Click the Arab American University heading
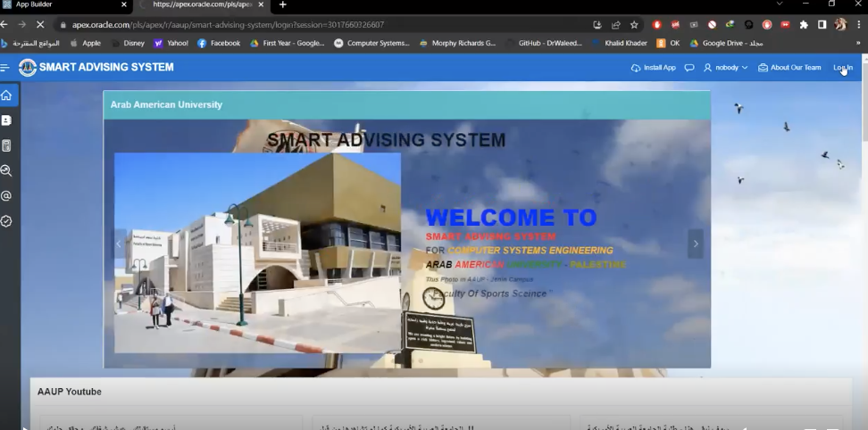The width and height of the screenshot is (868, 430). click(166, 105)
